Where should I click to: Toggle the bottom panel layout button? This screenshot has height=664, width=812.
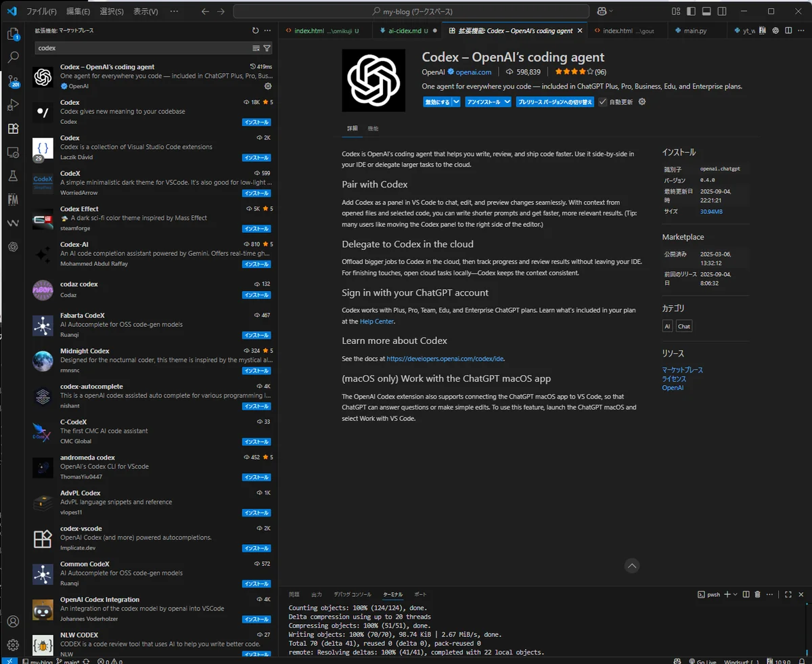pyautogui.click(x=706, y=12)
